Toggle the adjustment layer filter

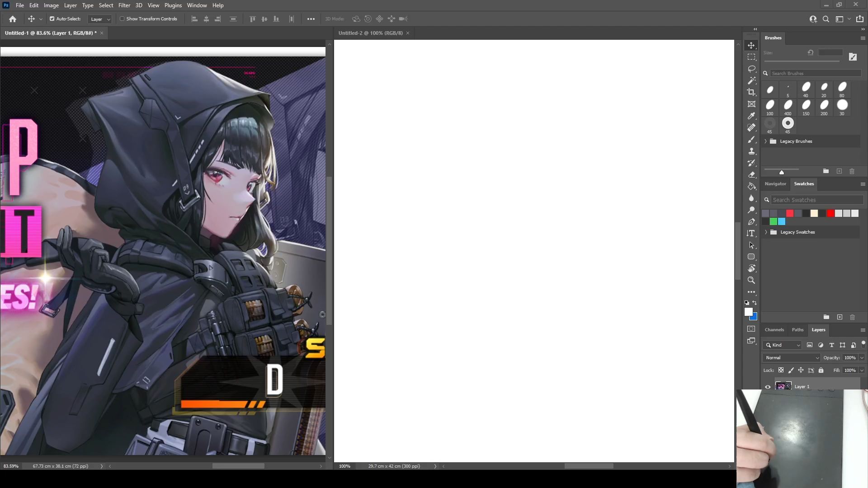821,345
